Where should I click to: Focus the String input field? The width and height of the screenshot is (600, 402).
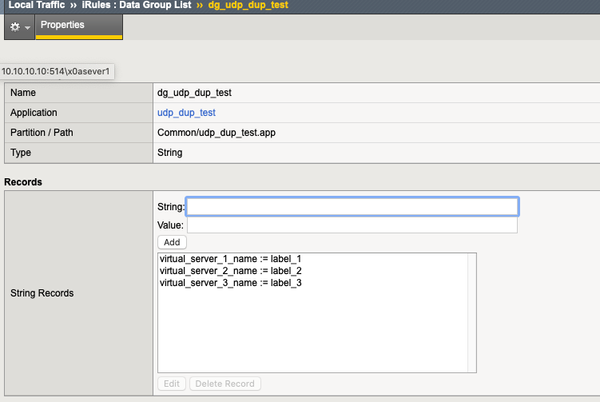(x=352, y=206)
